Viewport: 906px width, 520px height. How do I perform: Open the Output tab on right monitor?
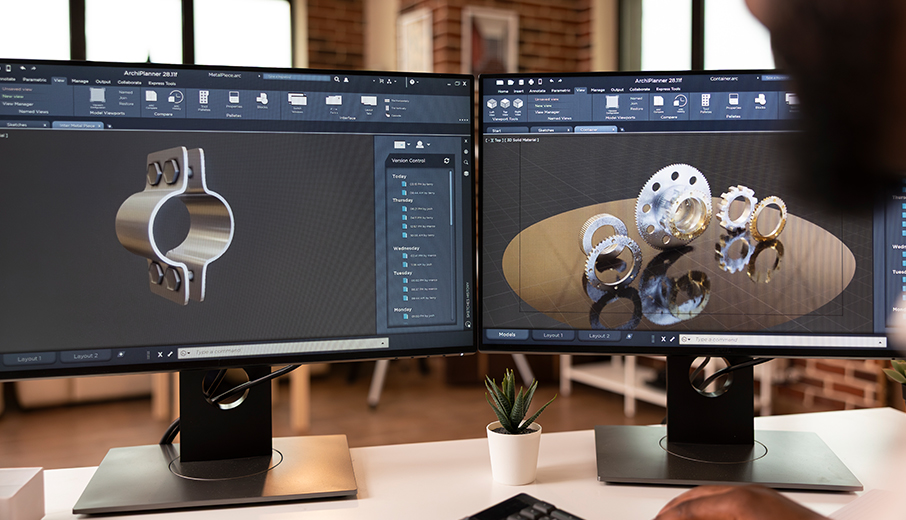pyautogui.click(x=617, y=90)
